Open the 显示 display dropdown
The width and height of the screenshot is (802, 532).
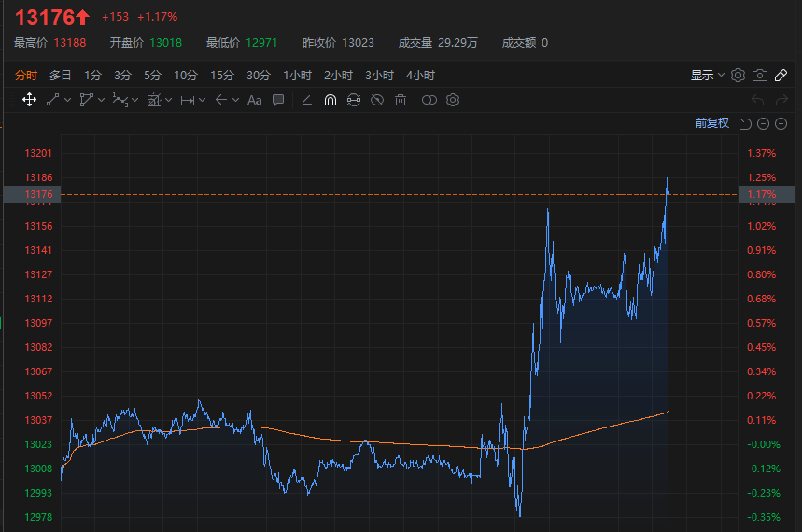[x=707, y=76]
